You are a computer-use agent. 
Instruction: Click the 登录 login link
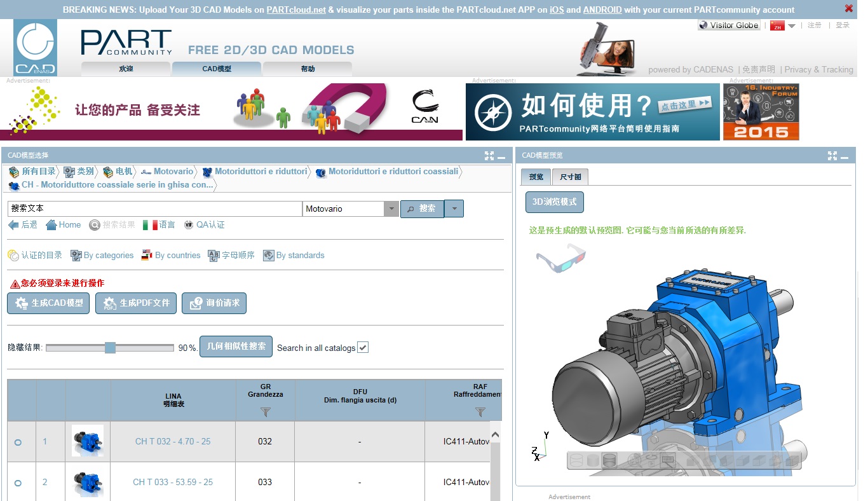pos(843,25)
